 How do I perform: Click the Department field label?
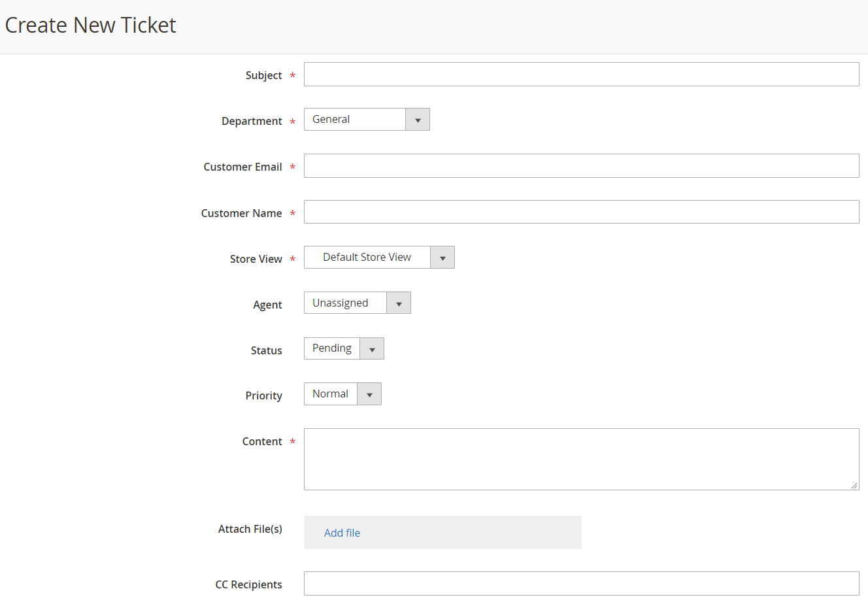(x=252, y=121)
